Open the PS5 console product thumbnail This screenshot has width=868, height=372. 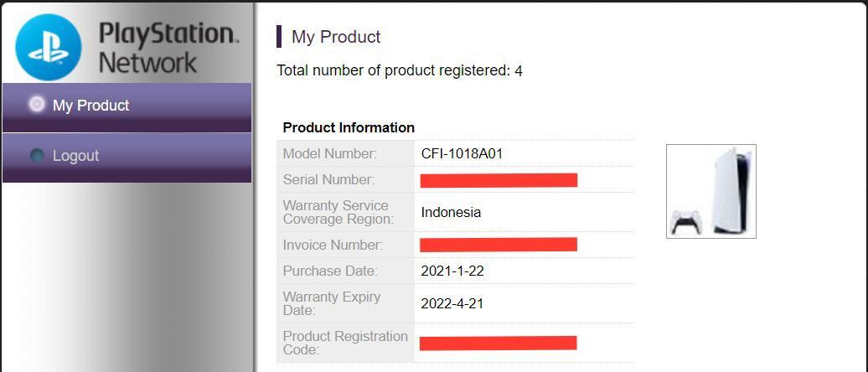point(710,191)
